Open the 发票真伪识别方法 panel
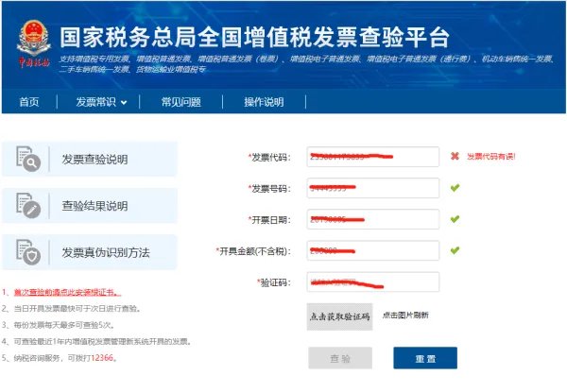This screenshot has width=567, height=392. click(x=90, y=252)
